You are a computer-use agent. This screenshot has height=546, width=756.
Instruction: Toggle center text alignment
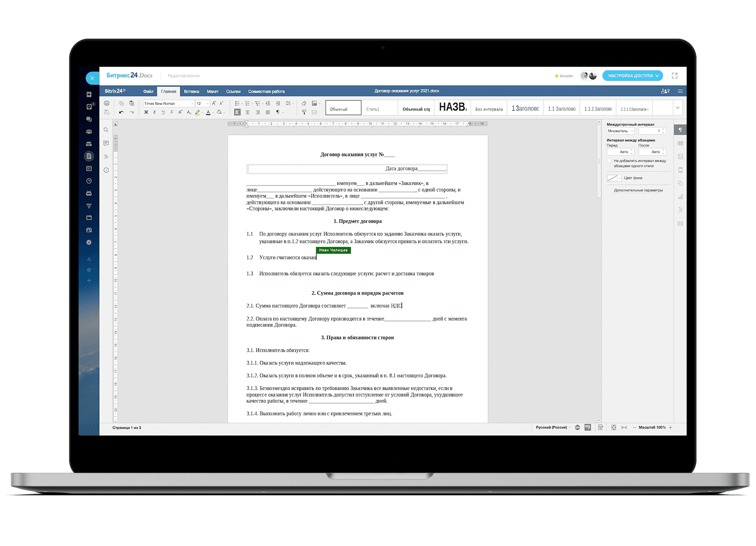click(x=247, y=112)
